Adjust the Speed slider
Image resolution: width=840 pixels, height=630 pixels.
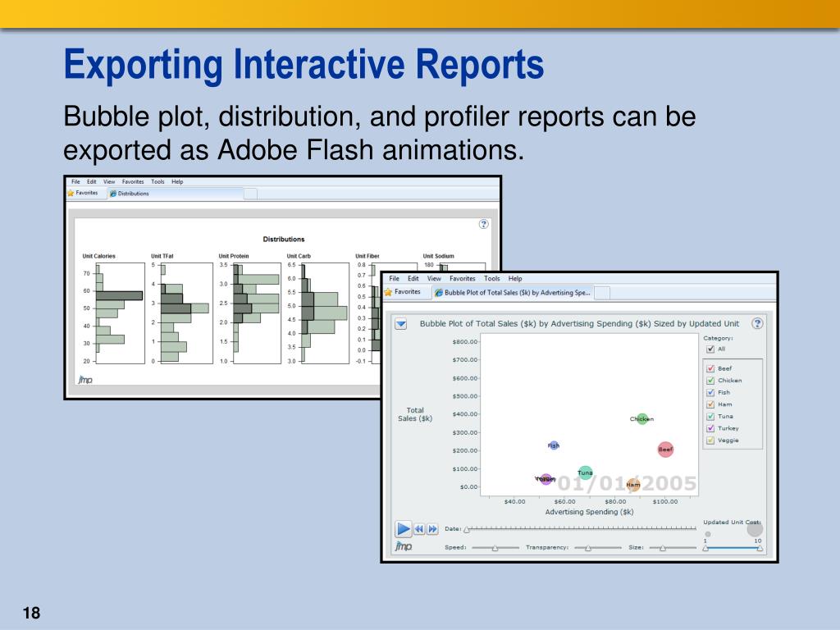[495, 547]
